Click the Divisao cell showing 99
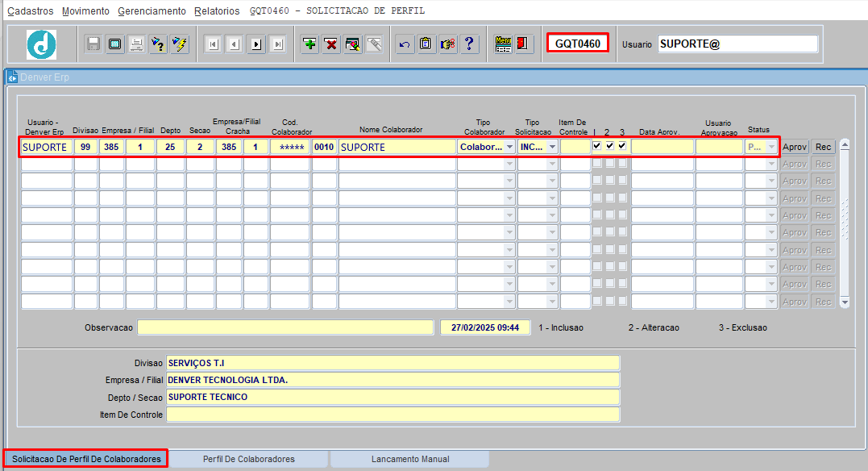This screenshot has width=868, height=471. [x=85, y=147]
